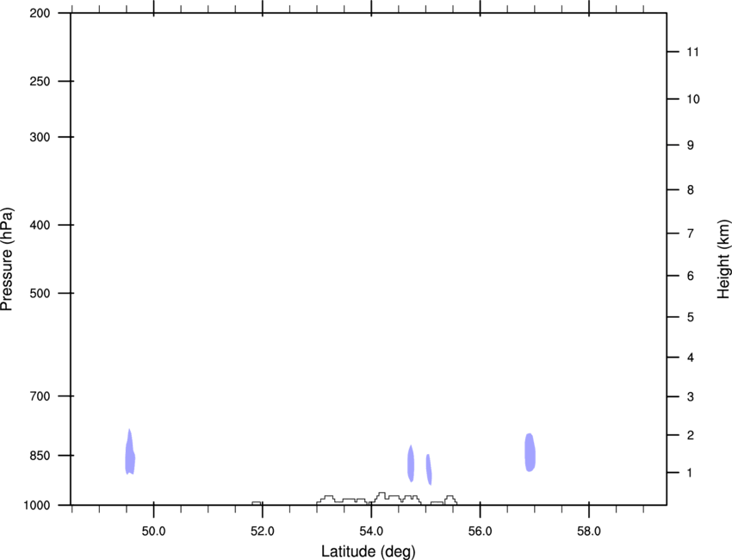The height and width of the screenshot is (560, 732).
Task: Click pressure tick label 500
Action: 40,293
